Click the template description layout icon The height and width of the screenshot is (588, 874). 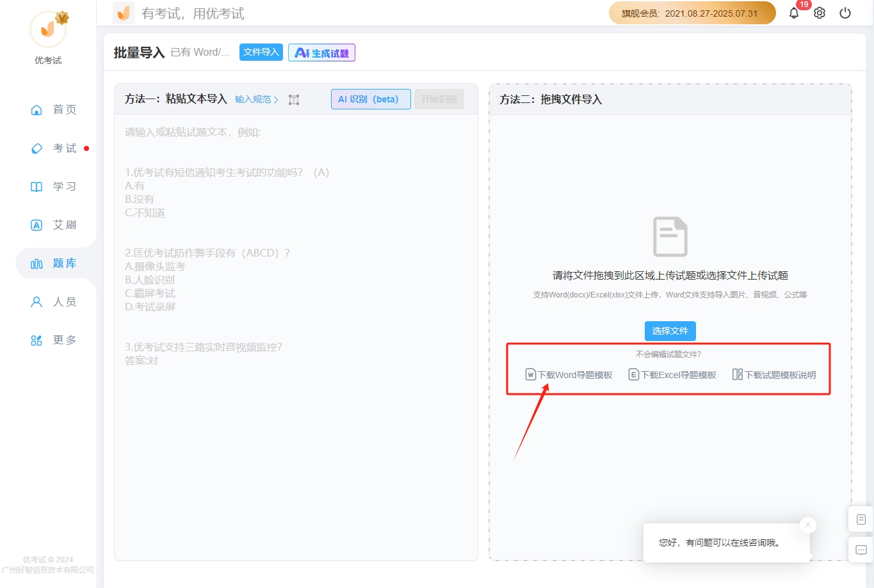coord(738,375)
